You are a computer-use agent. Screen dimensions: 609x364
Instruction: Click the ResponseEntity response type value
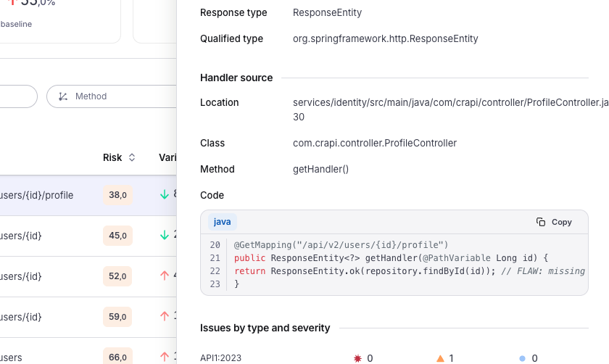point(327,12)
